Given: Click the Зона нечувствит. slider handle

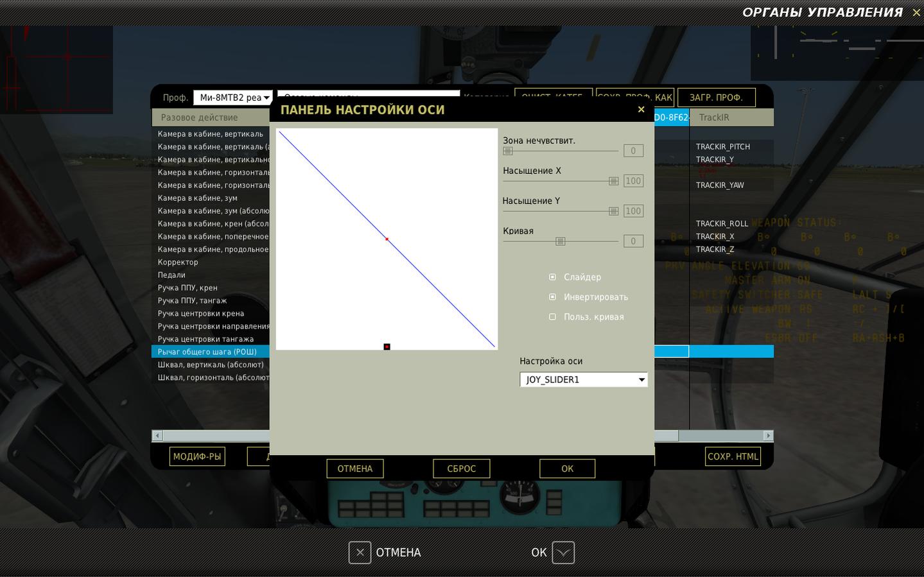Looking at the screenshot, I should click(508, 151).
